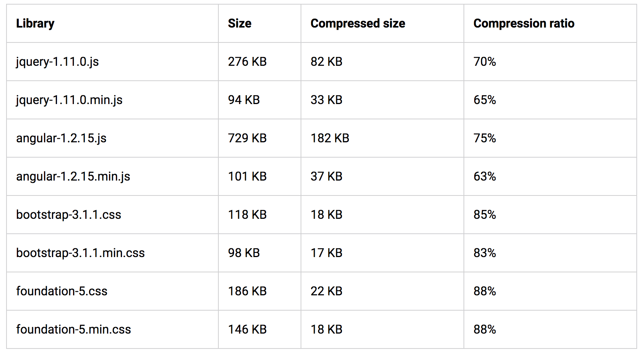Click the foundation-5.css library name

click(x=62, y=291)
